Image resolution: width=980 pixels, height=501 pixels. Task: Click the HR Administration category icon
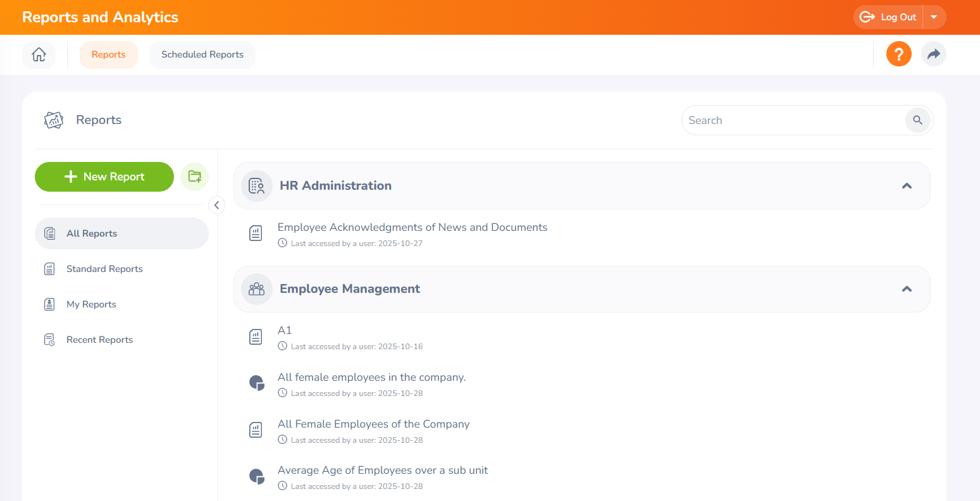(257, 186)
